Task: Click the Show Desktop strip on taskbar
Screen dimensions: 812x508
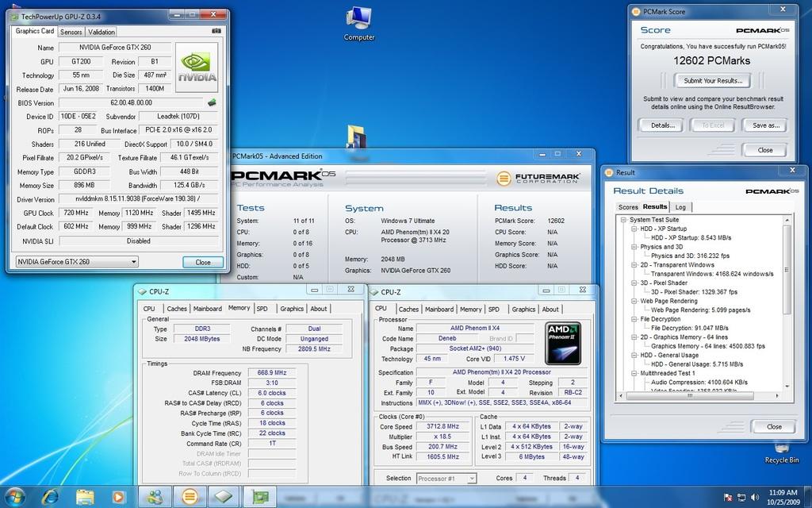Action: pyautogui.click(x=808, y=497)
